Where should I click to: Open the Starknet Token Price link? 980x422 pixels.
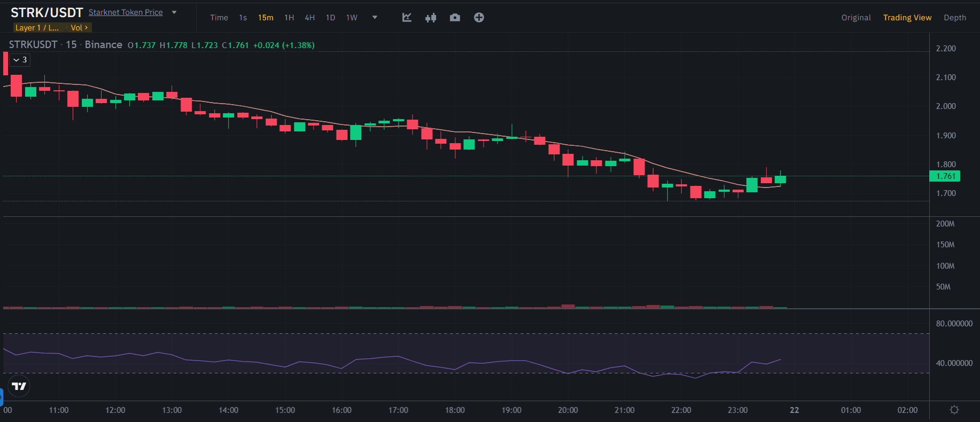tap(126, 12)
